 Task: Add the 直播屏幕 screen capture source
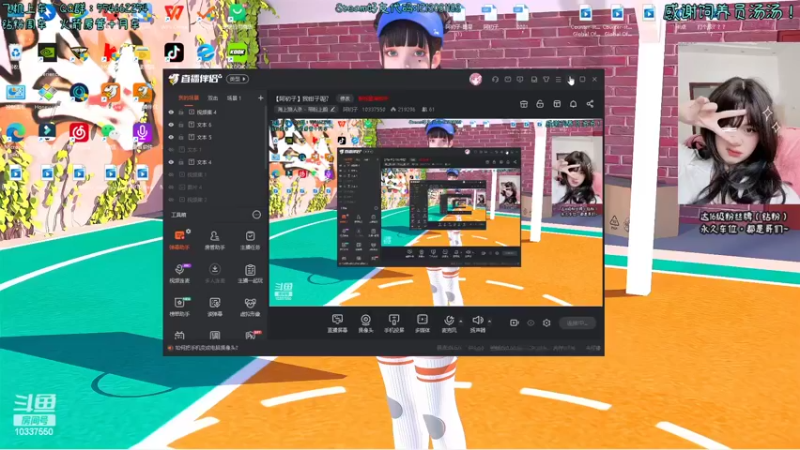(x=337, y=323)
